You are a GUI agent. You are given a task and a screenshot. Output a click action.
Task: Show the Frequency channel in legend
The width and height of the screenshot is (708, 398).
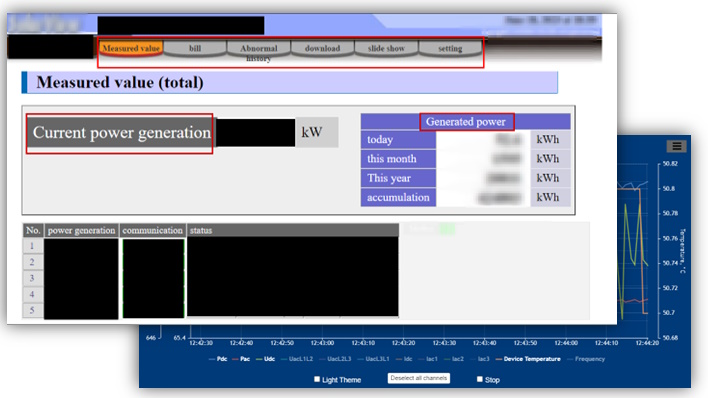tap(586, 359)
